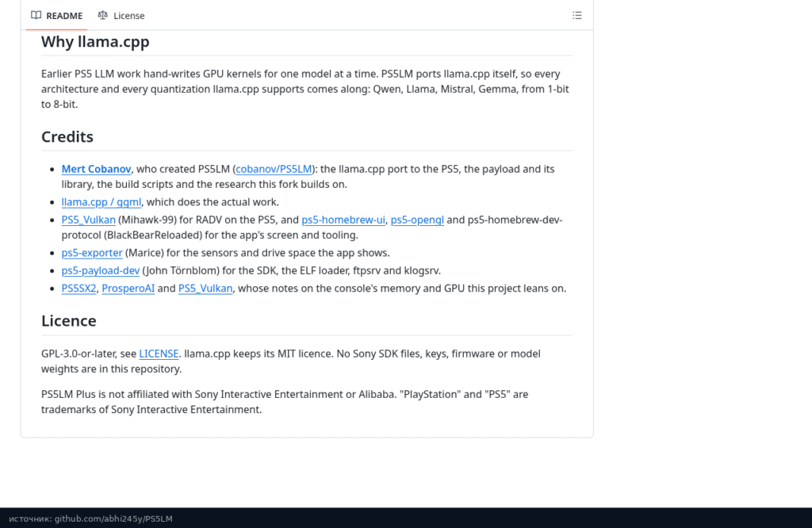Click the 'PS5LM Plus is not affiliated' paragraph
This screenshot has width=812, height=528.
coord(285,402)
